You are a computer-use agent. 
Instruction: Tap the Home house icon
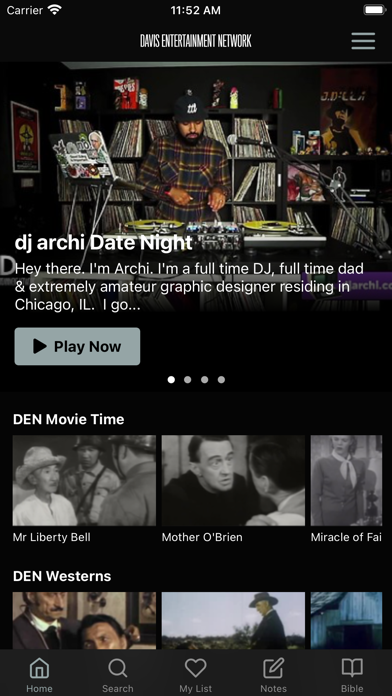click(39, 668)
